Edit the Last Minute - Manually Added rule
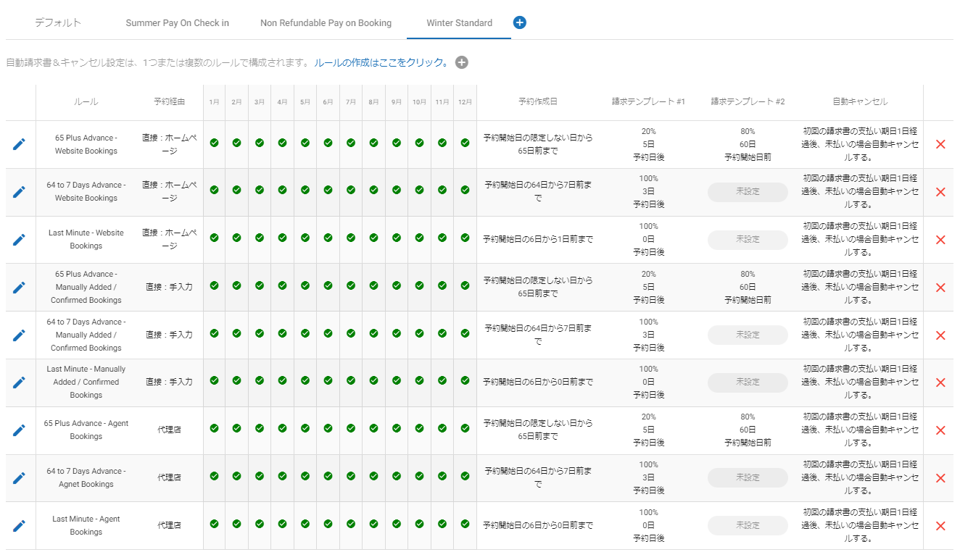The height and width of the screenshot is (560, 960). click(19, 383)
